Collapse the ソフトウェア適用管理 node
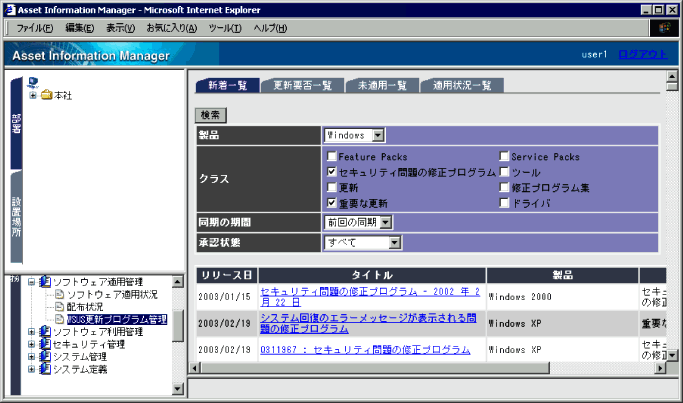683x403 pixels. click(31, 282)
